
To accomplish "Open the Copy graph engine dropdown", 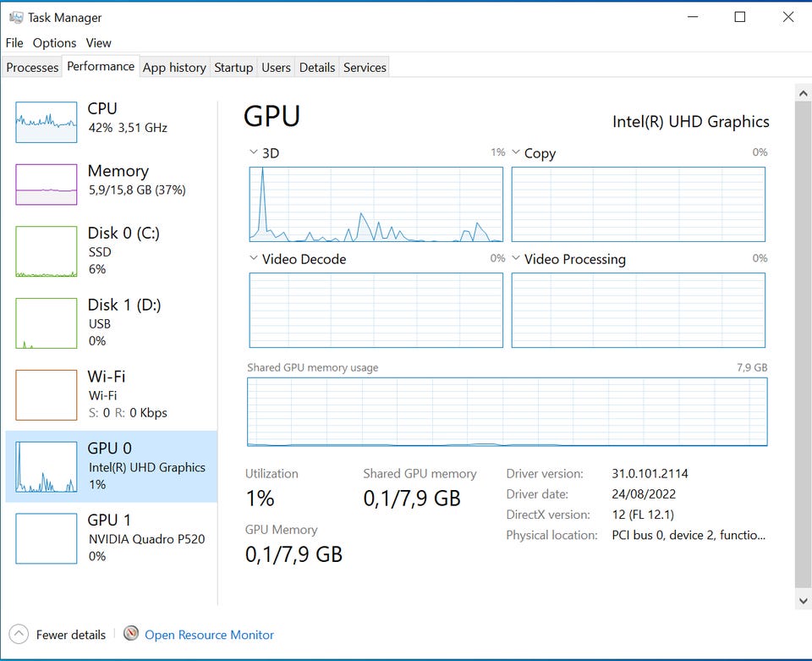I will tap(516, 152).
